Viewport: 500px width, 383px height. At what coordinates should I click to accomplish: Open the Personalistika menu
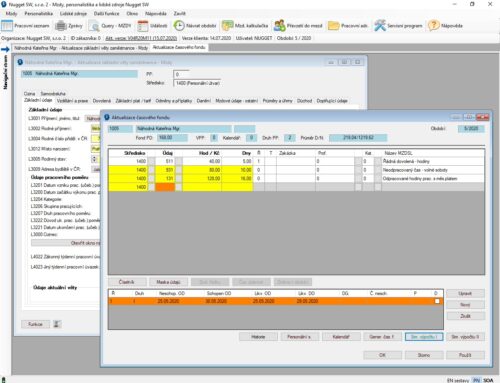[x=39, y=14]
